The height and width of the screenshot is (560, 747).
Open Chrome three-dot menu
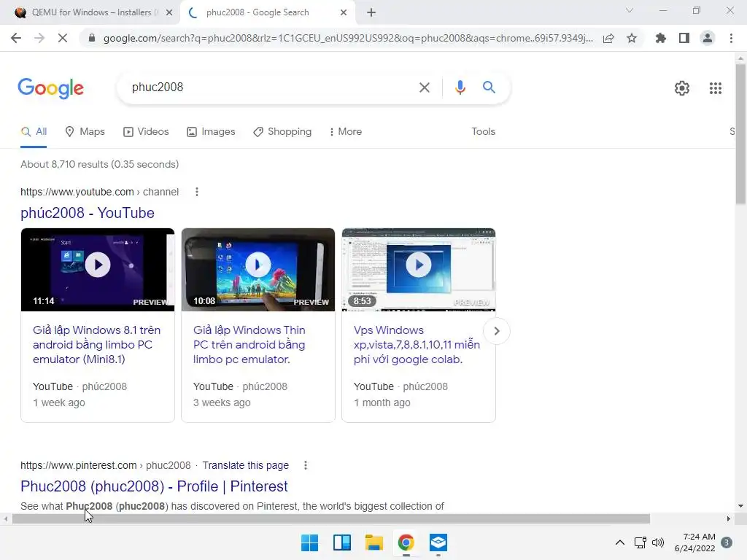pos(731,38)
